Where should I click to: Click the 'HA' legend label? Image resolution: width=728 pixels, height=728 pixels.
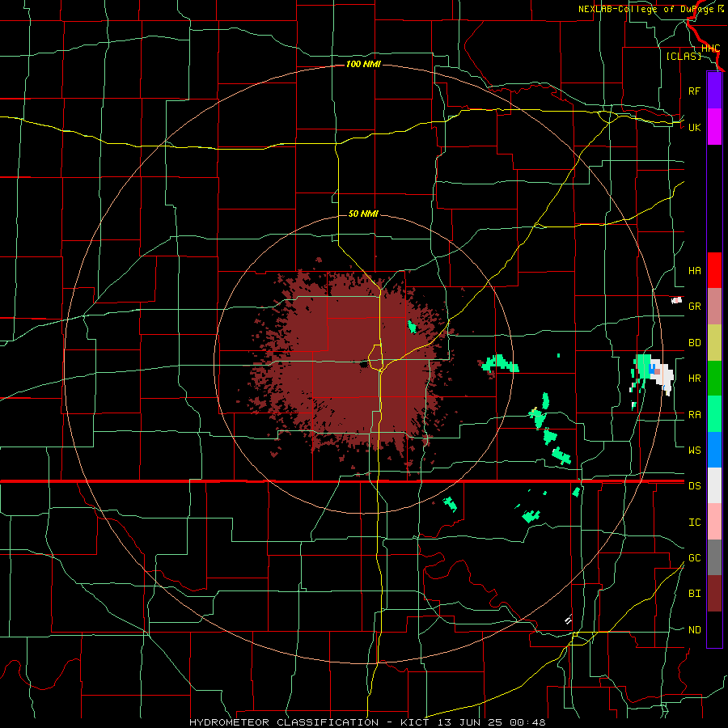coord(694,271)
